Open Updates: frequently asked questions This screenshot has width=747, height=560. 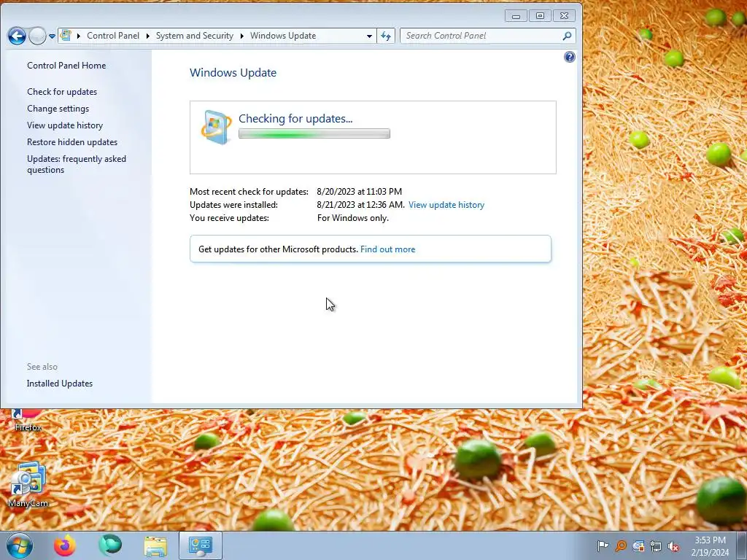pyautogui.click(x=76, y=164)
